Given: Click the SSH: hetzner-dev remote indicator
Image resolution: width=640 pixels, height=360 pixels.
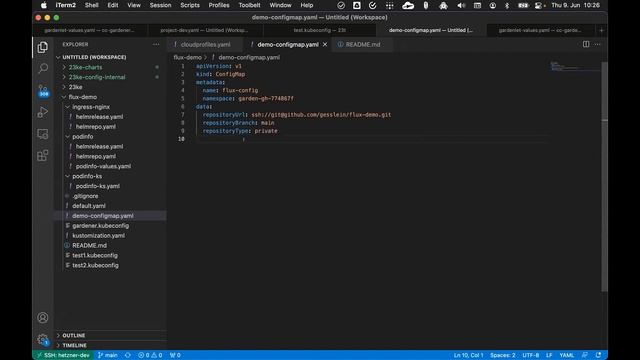Looking at the screenshot, I should tap(63, 355).
